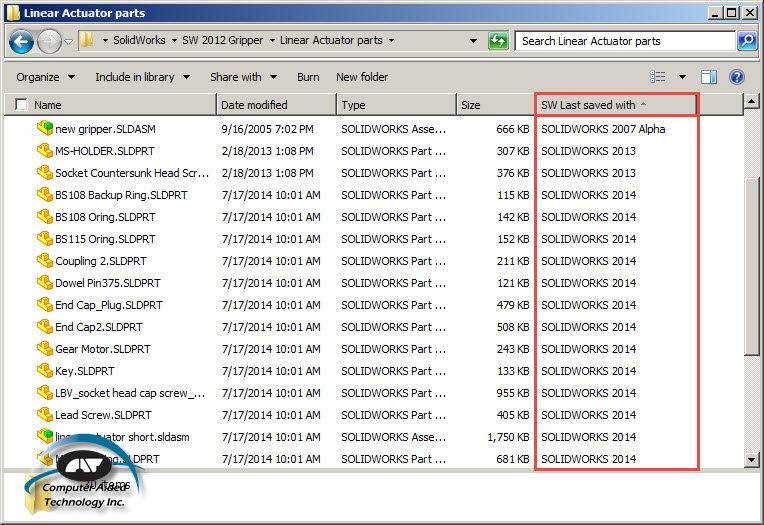Viewport: 764px width, 525px height.
Task: Click the folder icon in address bar
Action: tap(86, 40)
